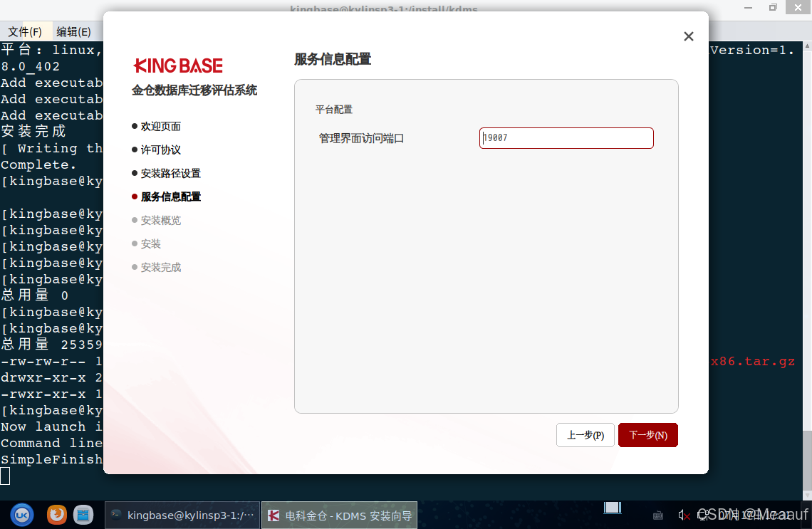The height and width of the screenshot is (529, 812).
Task: Select 许可协议 step in sidebar
Action: (157, 150)
